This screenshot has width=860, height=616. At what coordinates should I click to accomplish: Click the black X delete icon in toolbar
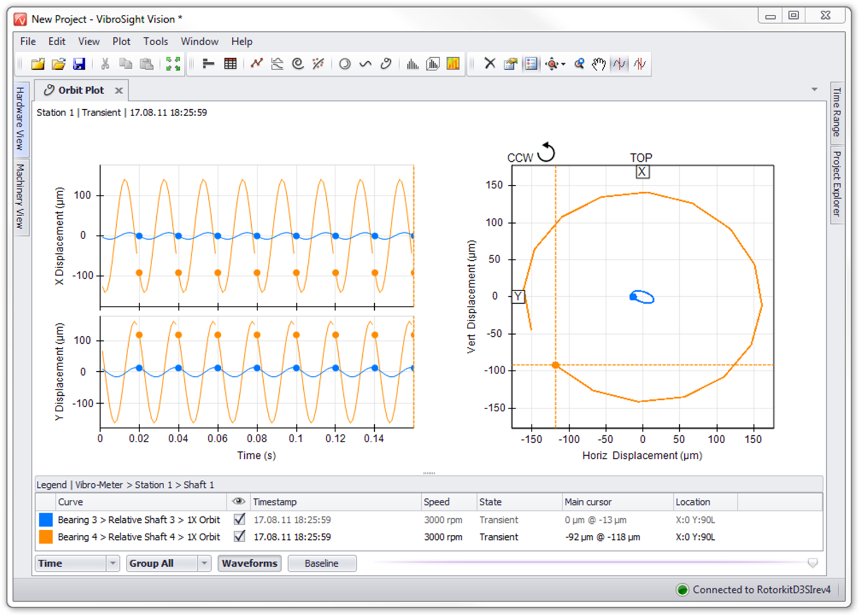(x=490, y=63)
